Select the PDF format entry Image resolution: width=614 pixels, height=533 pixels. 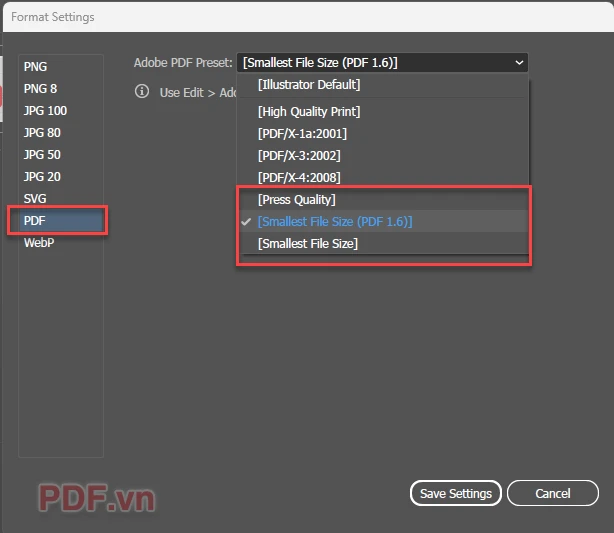point(61,220)
